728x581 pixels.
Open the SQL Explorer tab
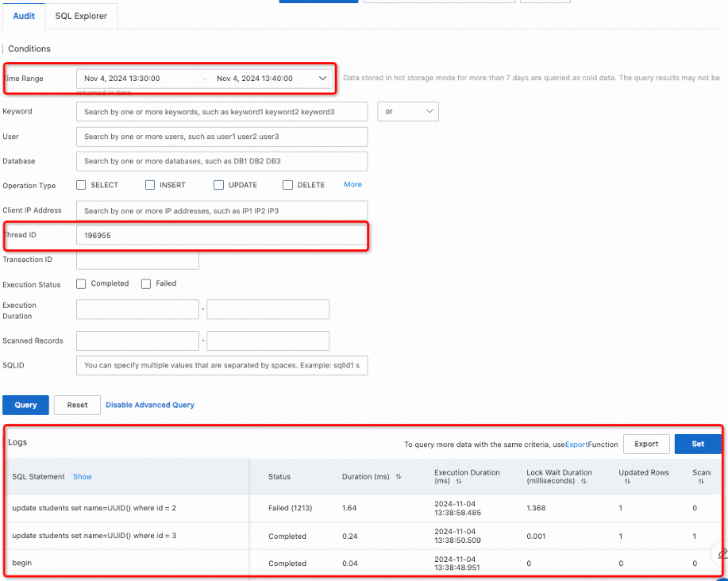coord(81,16)
